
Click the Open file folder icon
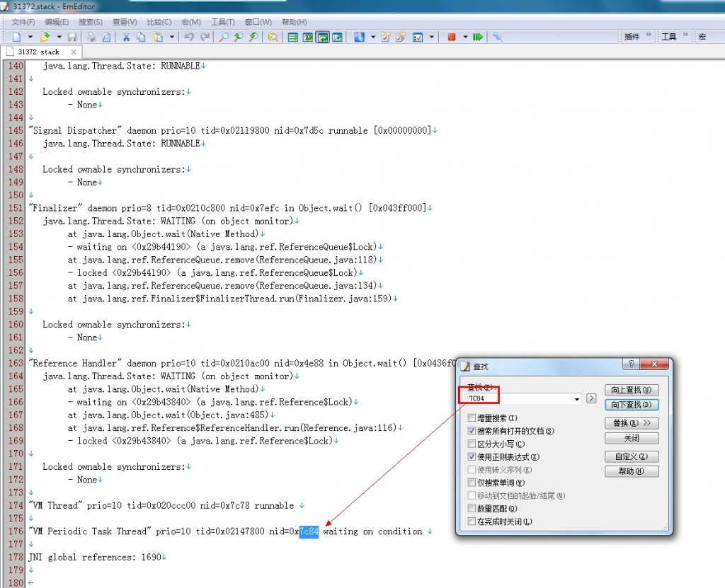pos(45,37)
